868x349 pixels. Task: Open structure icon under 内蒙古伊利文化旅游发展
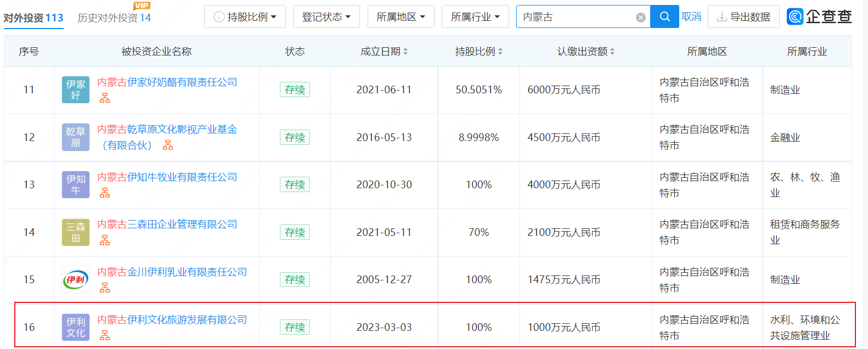point(105,335)
